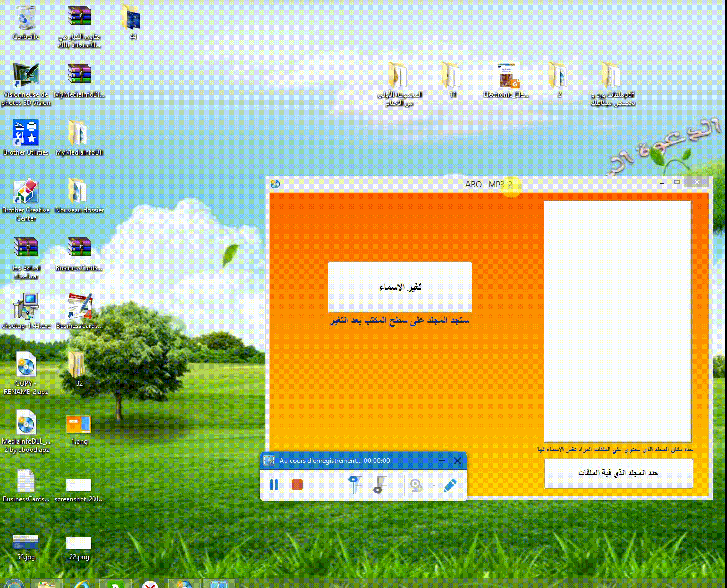The width and height of the screenshot is (727, 588).
Task: Click the blue marker icon in recorder toolbar
Action: [355, 485]
